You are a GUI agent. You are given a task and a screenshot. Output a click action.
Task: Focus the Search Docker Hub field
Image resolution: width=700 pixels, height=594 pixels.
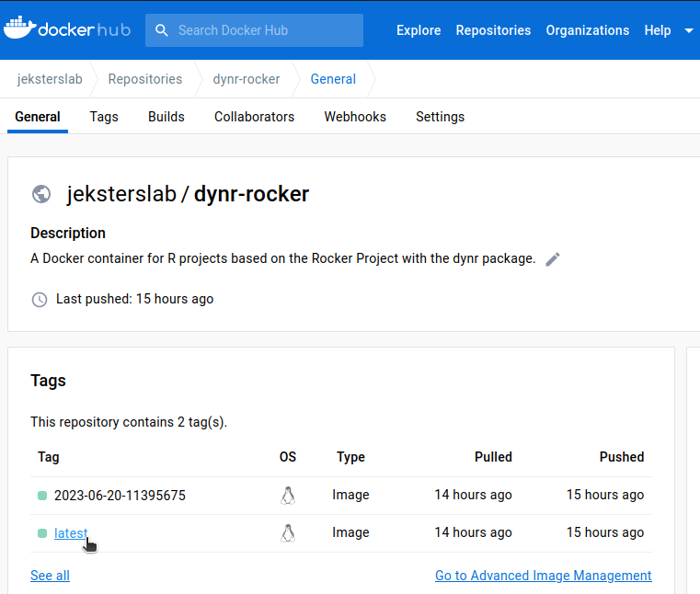pos(254,30)
